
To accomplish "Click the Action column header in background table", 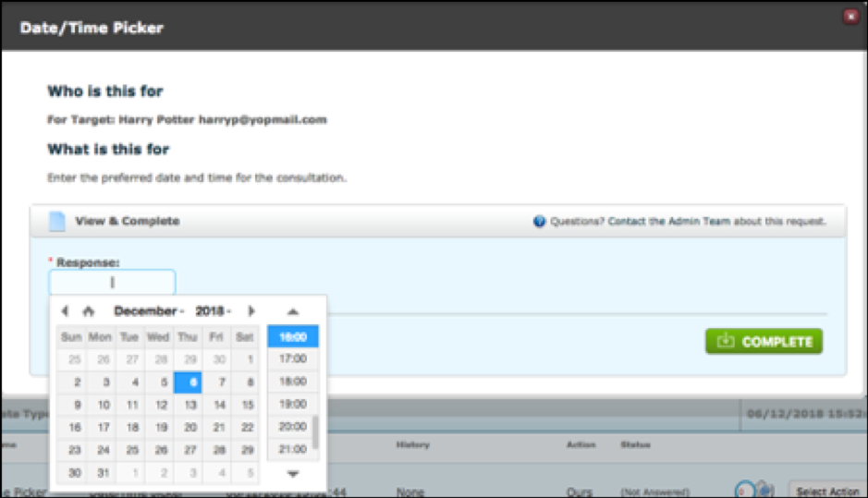I will (581, 445).
